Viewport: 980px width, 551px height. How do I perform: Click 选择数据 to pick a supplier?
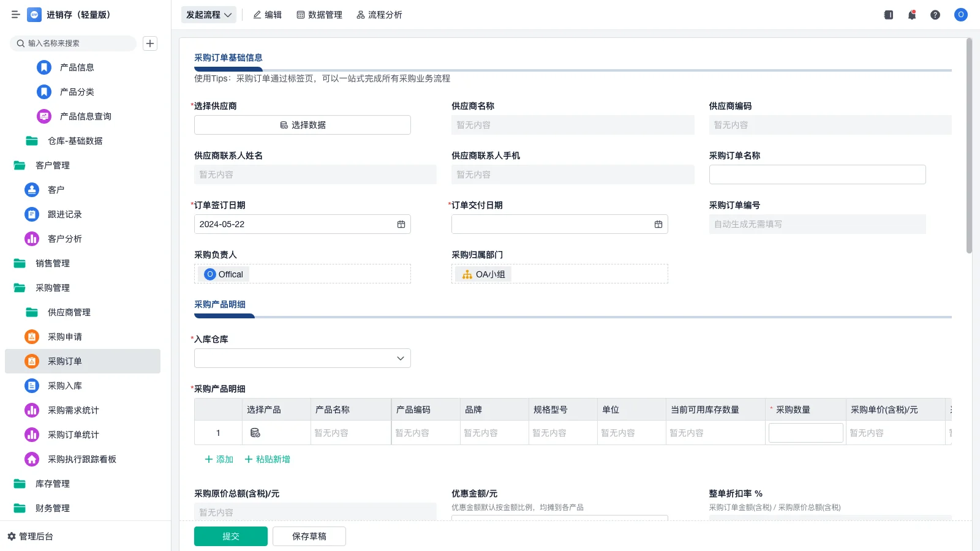point(302,124)
